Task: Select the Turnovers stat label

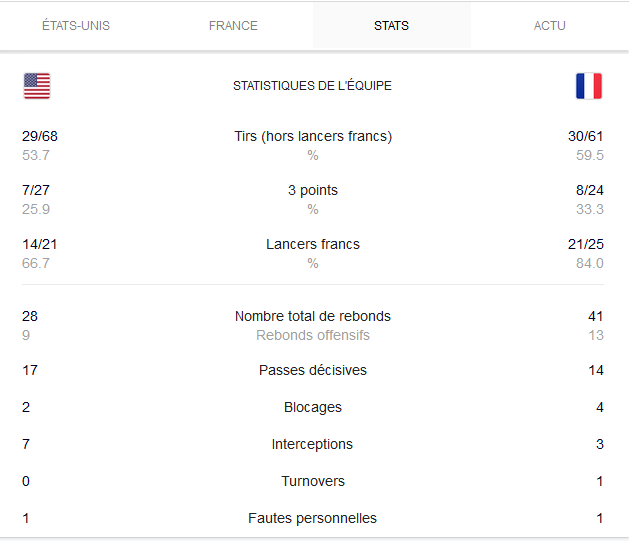Action: click(313, 481)
